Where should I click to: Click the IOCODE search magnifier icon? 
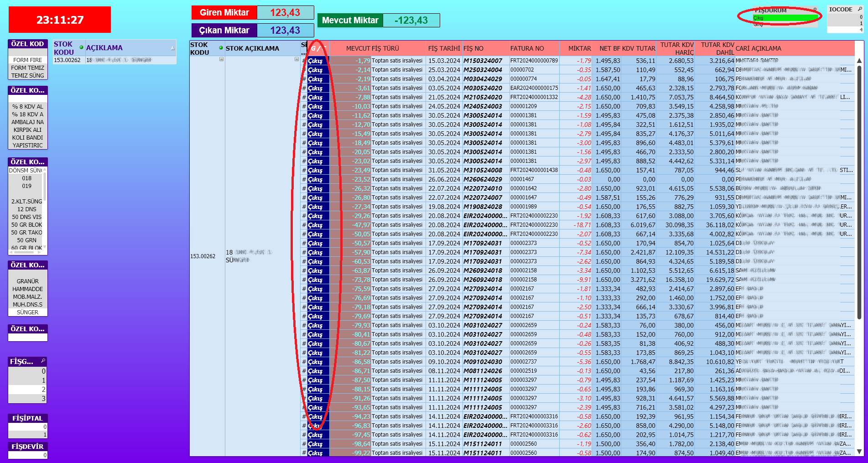pos(860,9)
